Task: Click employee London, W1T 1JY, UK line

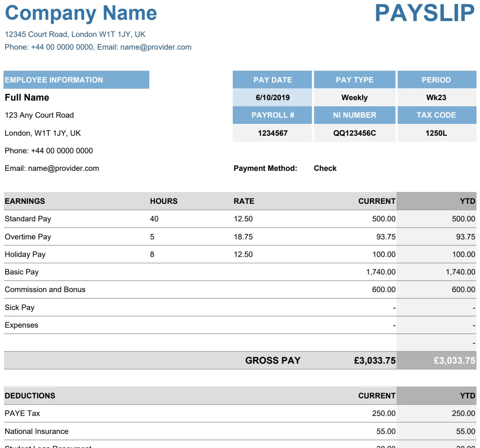Action: coord(43,133)
